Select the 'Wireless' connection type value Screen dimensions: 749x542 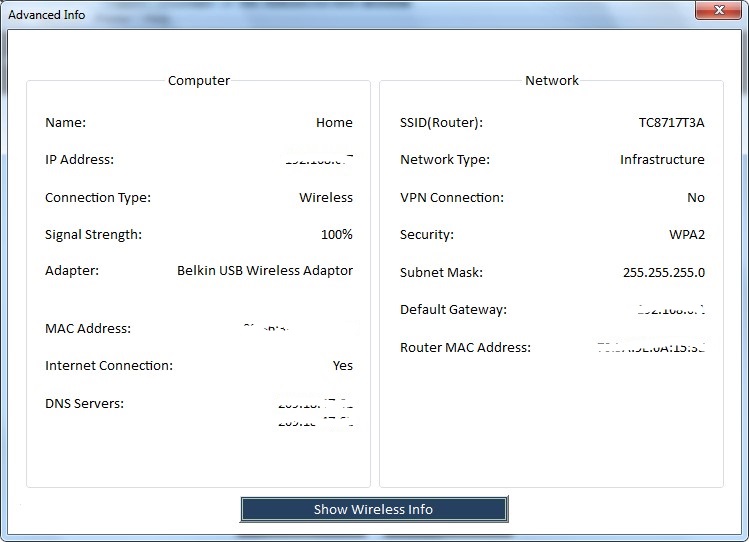(326, 198)
